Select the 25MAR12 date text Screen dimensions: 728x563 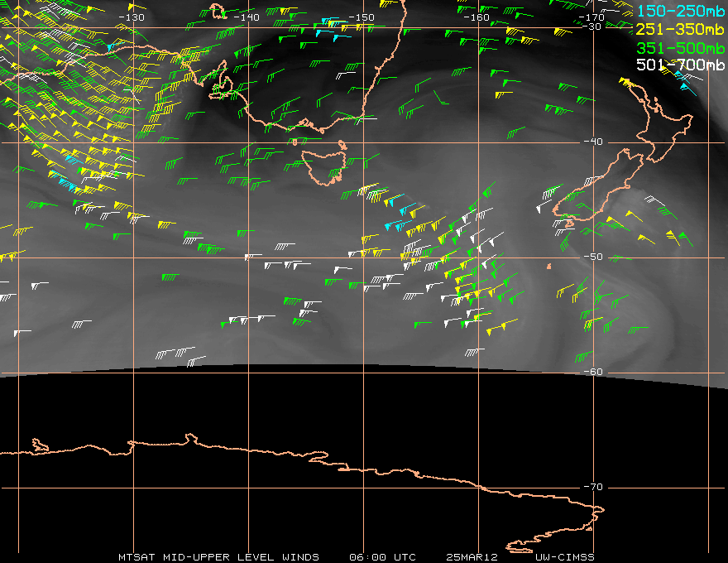coord(472,556)
